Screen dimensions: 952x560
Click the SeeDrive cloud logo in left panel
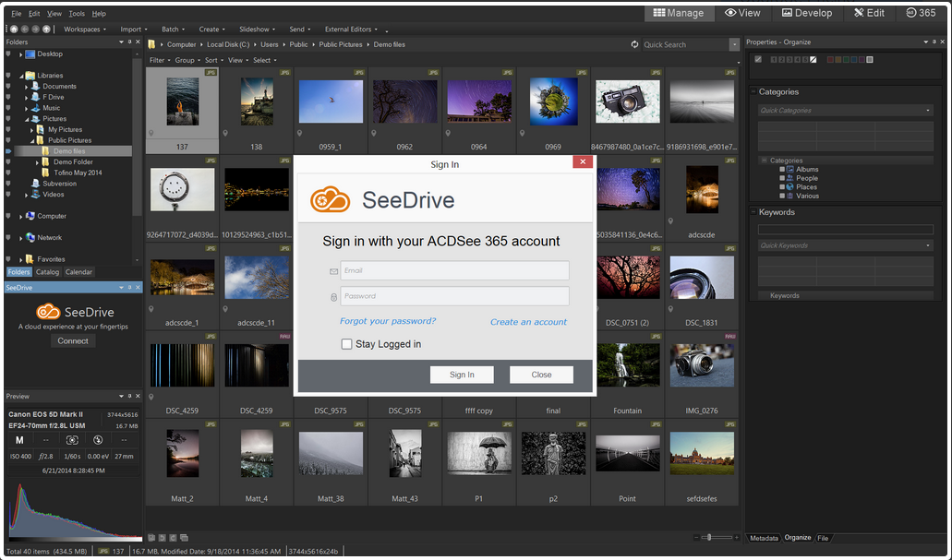pyautogui.click(x=48, y=313)
